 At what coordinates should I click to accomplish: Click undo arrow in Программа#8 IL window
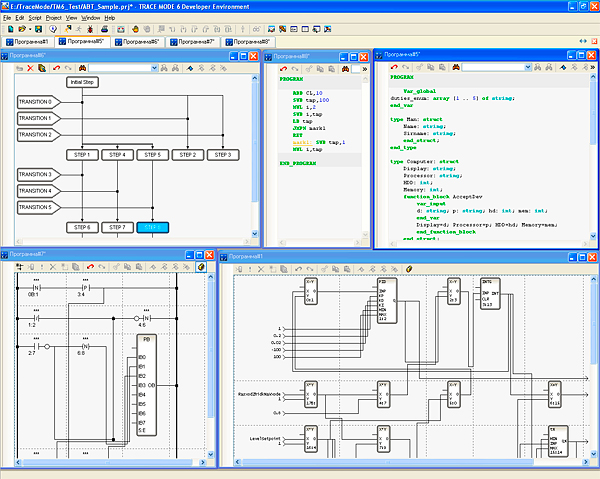click(283, 69)
